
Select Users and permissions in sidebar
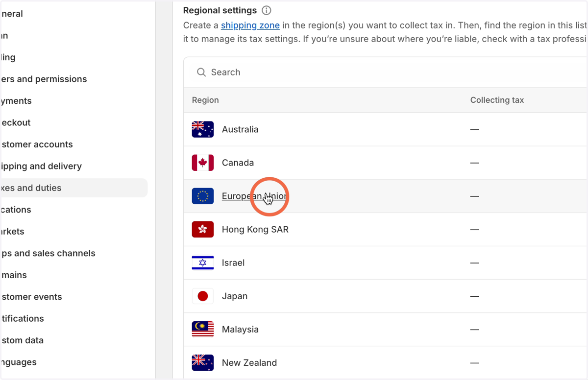click(43, 79)
